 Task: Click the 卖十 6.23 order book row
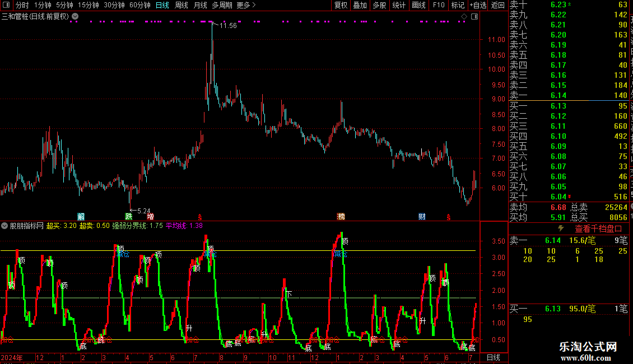(x=569, y=5)
